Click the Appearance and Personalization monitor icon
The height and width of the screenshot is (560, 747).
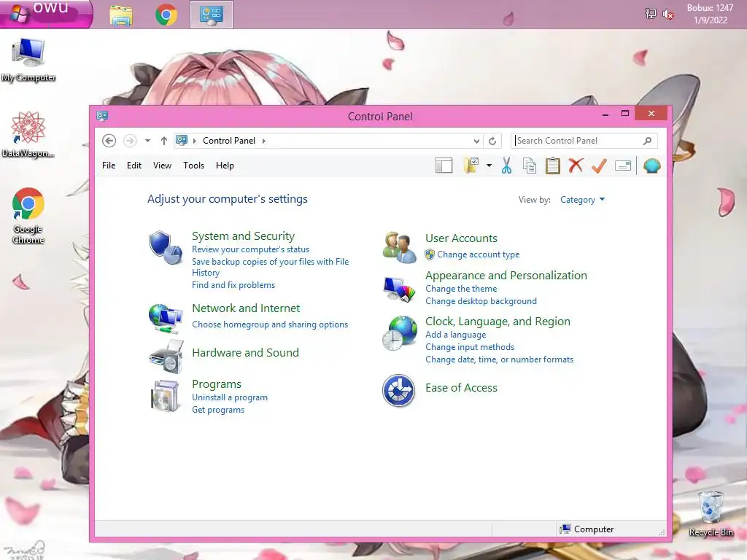point(399,289)
